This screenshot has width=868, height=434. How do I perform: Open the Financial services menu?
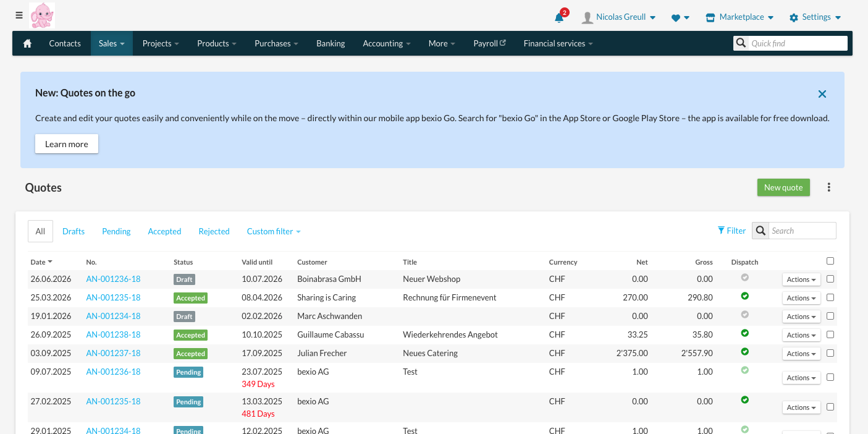coord(558,43)
